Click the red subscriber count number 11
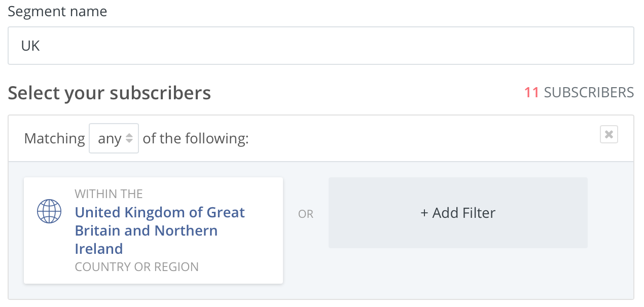 point(531,93)
